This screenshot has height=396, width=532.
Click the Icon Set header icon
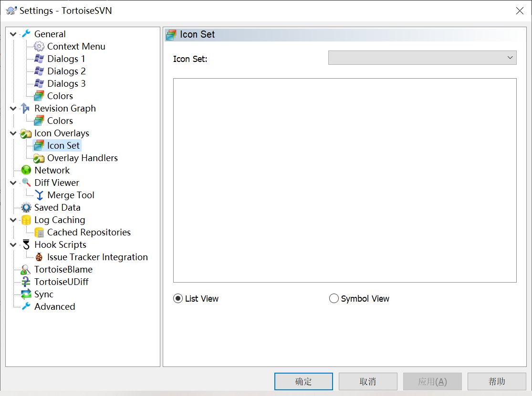[x=171, y=35]
